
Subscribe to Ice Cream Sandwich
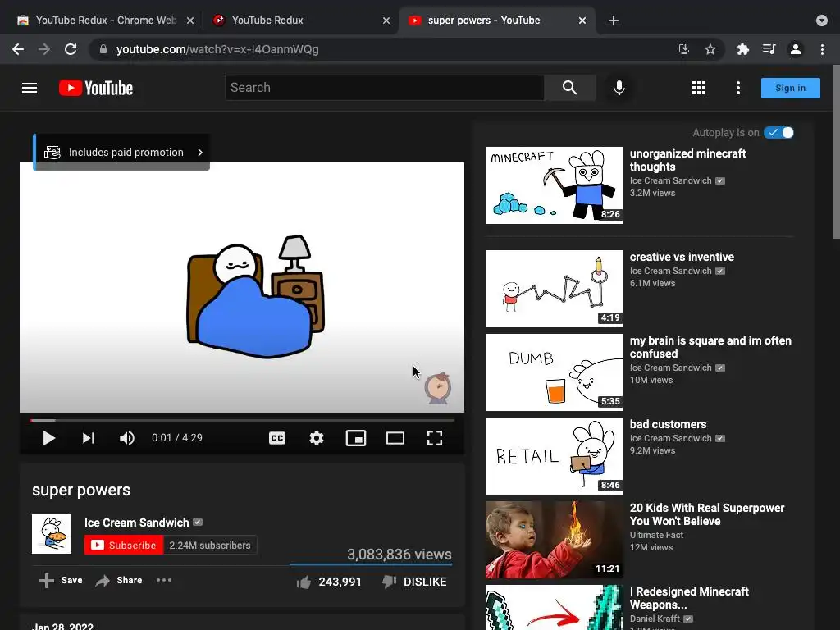(124, 546)
